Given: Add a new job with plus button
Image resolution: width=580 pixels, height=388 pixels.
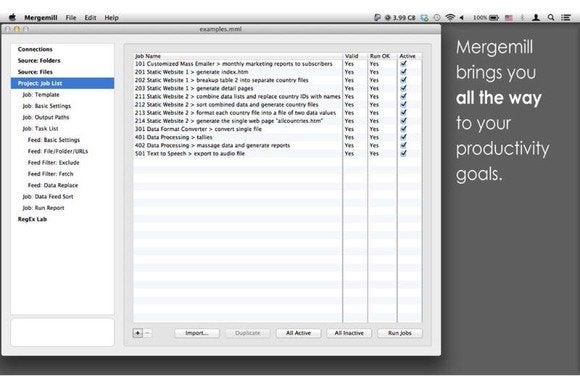Looking at the screenshot, I should pos(138,333).
